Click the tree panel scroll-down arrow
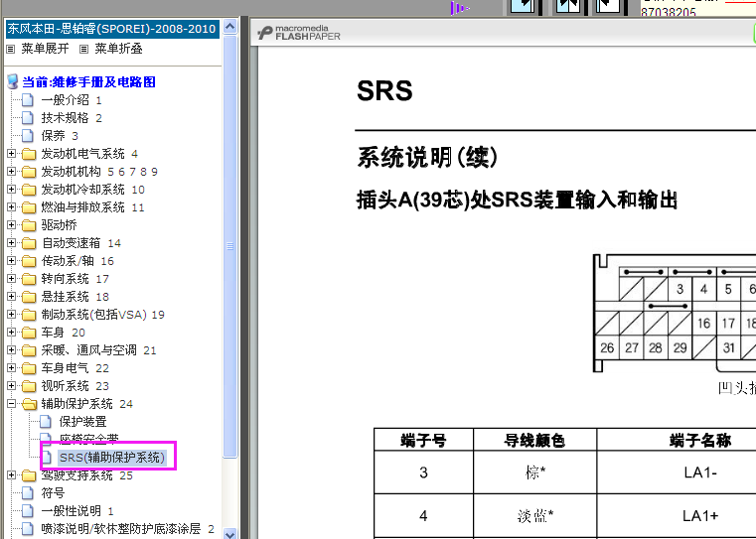 click(230, 534)
